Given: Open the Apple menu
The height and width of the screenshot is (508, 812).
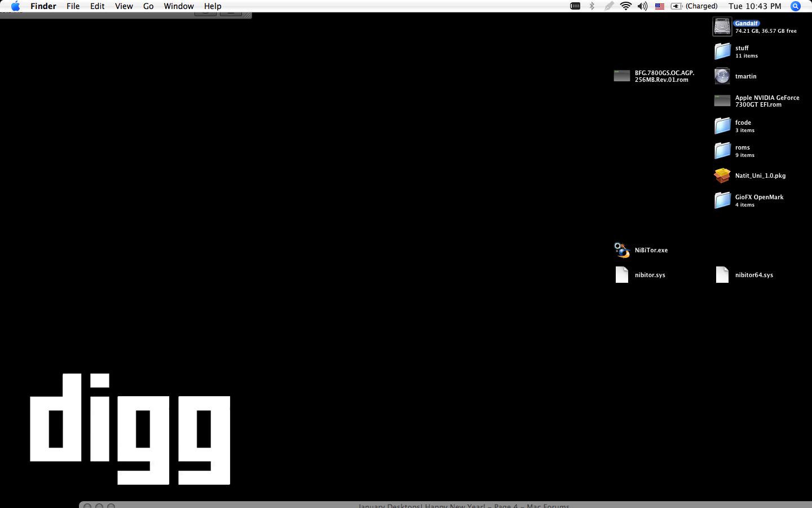Looking at the screenshot, I should click(15, 6).
